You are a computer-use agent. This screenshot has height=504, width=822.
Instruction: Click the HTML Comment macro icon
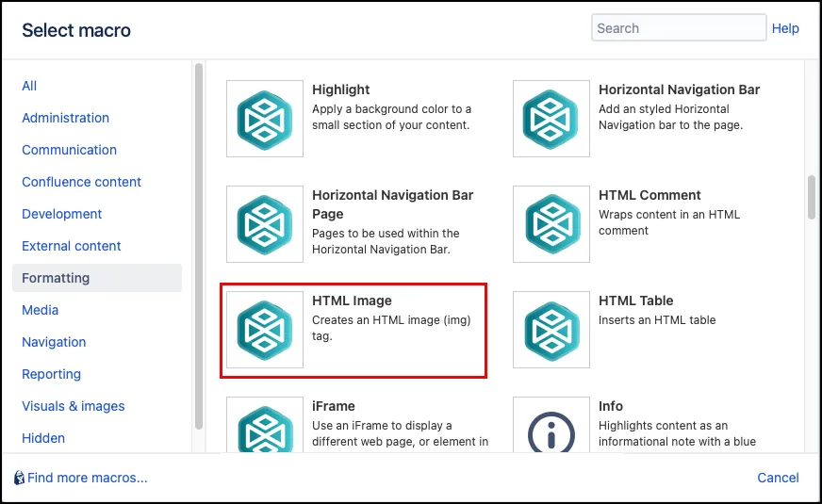551,224
